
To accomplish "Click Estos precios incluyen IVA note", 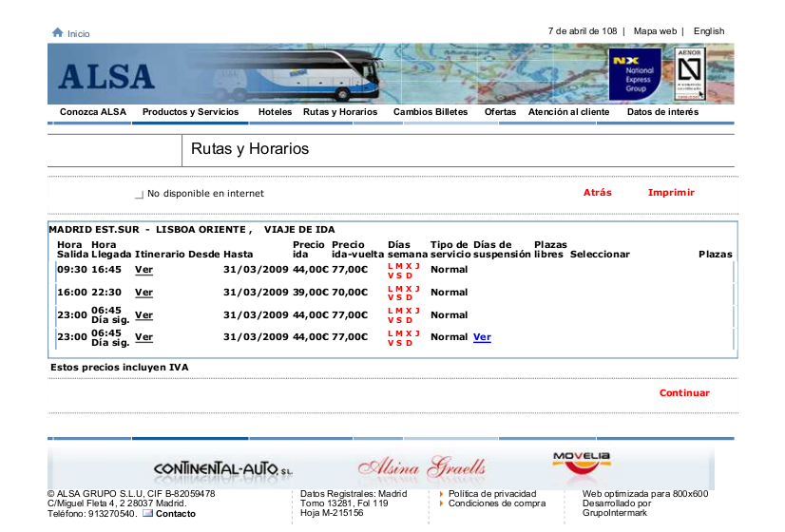I will tap(120, 368).
